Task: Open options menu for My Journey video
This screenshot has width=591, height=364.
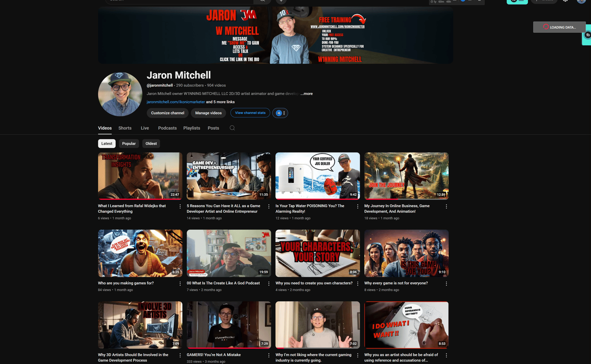Action: [446, 207]
